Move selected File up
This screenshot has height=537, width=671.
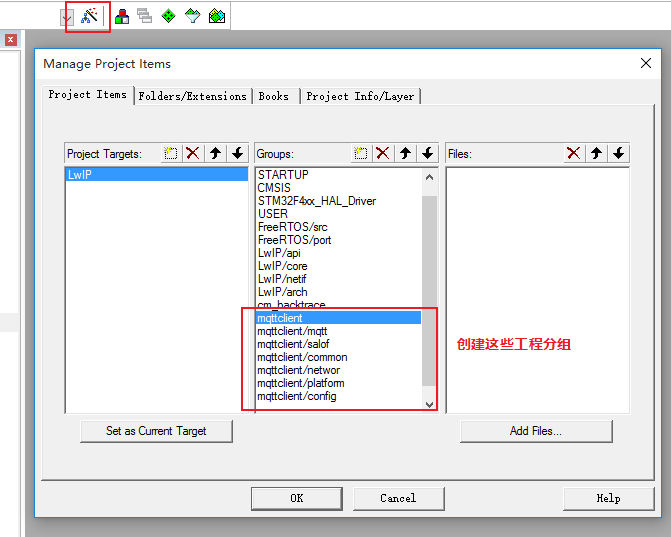[596, 153]
